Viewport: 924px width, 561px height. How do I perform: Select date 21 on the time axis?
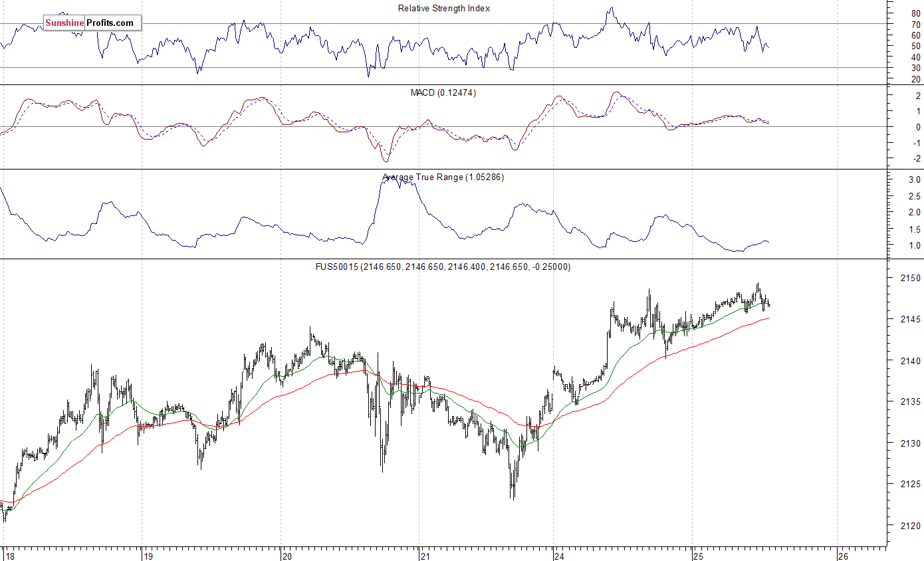pos(425,556)
